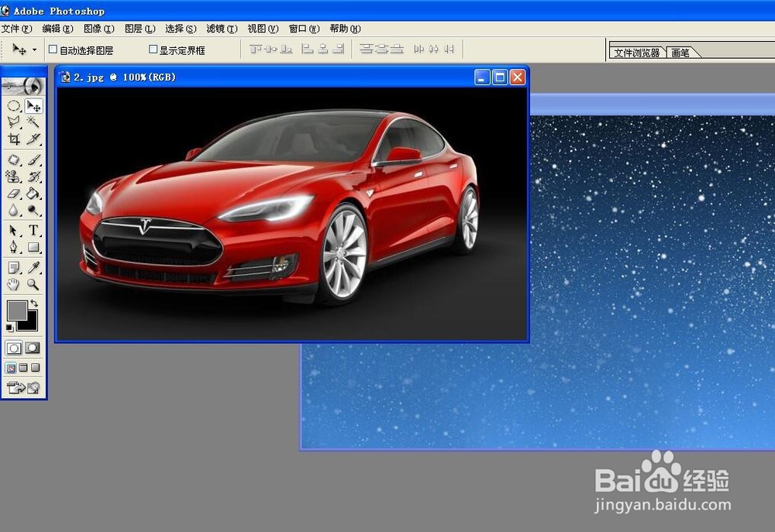
Task: Select the Hand tool
Action: (14, 284)
